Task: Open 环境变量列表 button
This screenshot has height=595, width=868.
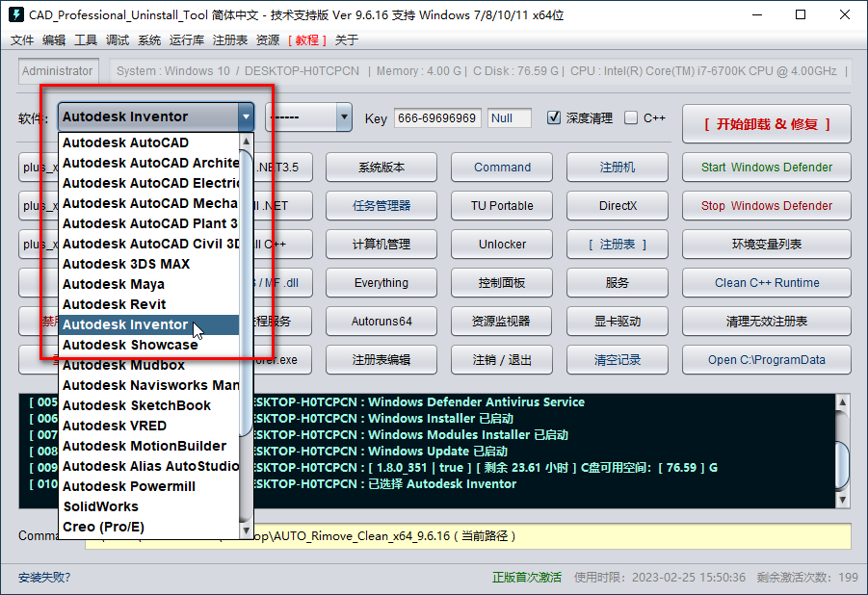Action: click(767, 245)
